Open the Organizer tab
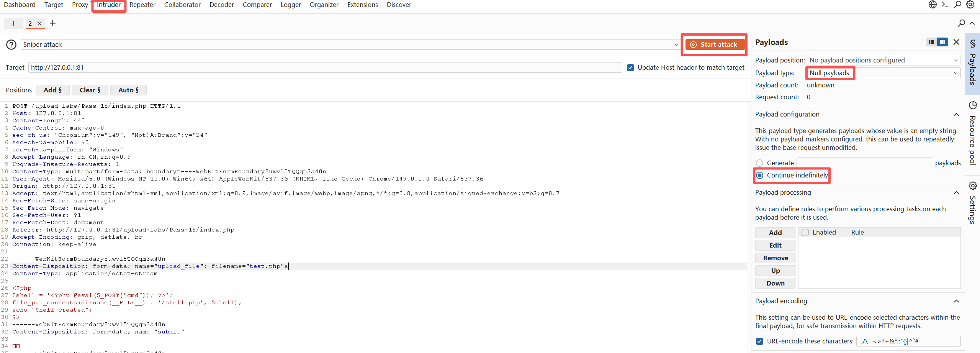This screenshot has height=353, width=980. pos(324,5)
